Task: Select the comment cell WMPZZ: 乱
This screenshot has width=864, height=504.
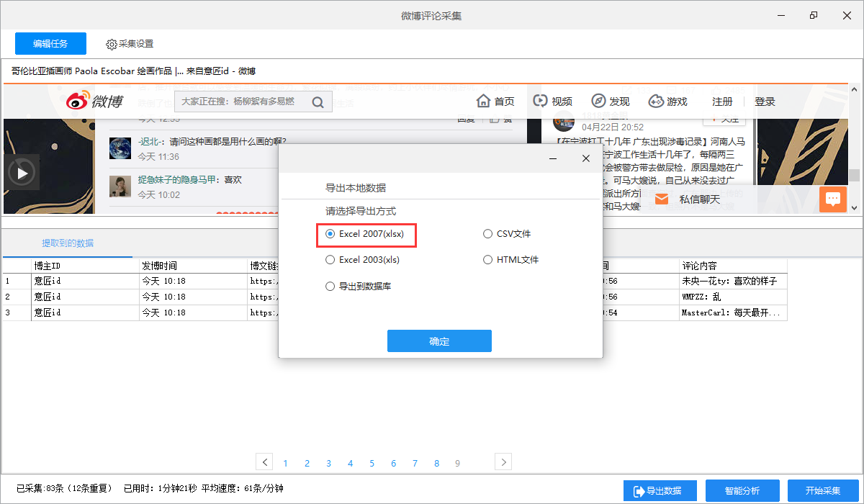Action: (733, 297)
